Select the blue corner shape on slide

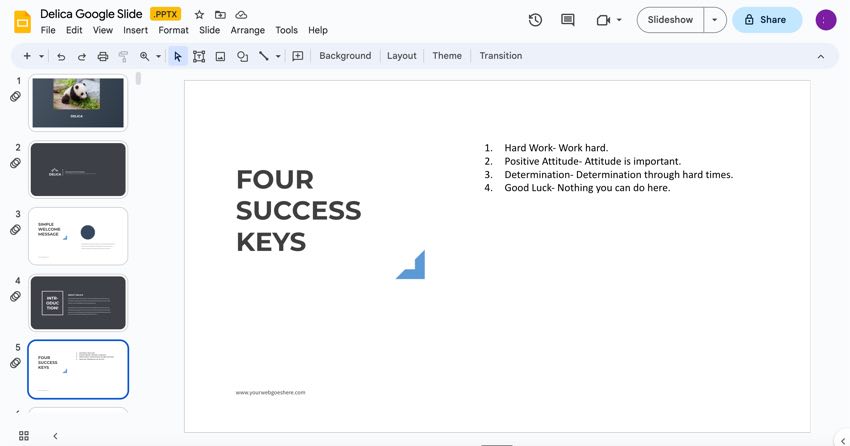click(410, 264)
